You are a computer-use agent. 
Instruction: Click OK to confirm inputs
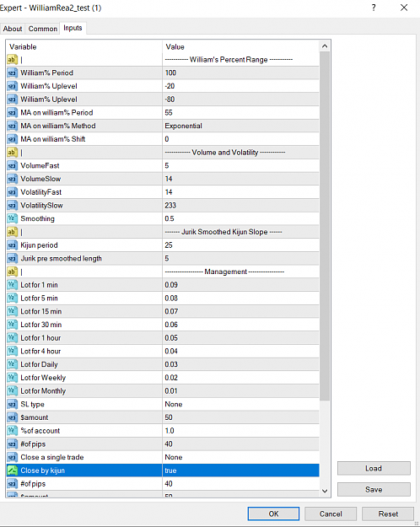coord(273,514)
